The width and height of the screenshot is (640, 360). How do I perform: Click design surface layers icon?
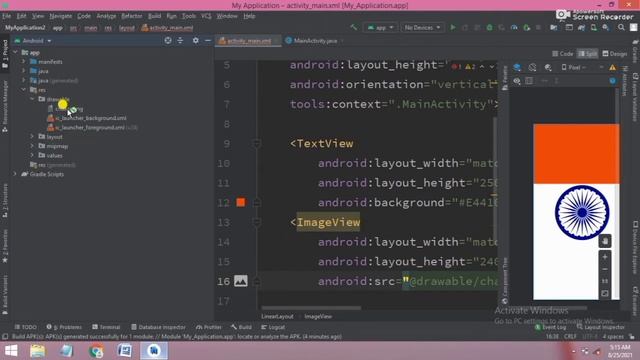pyautogui.click(x=517, y=67)
